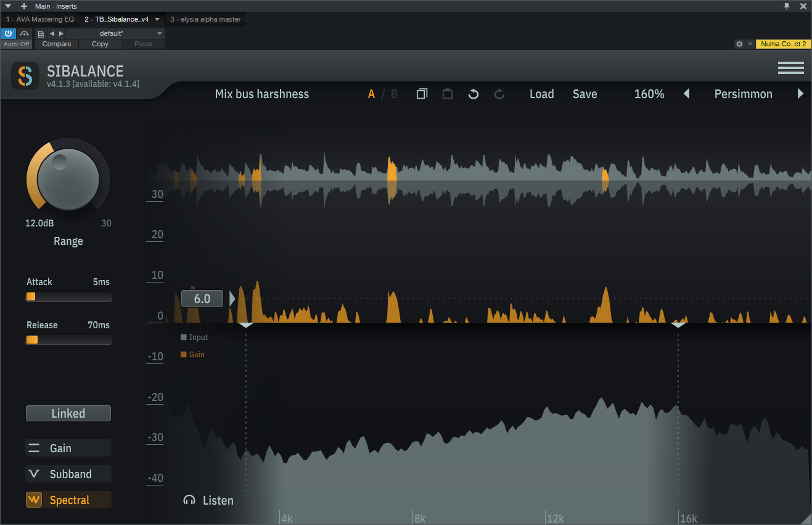Click the Sibalance S logo

(x=25, y=76)
